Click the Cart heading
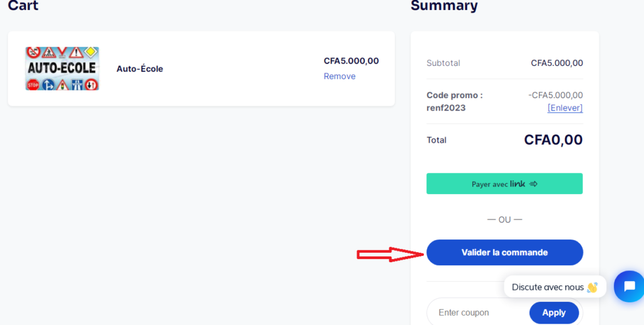Image resolution: width=644 pixels, height=325 pixels. click(x=23, y=5)
